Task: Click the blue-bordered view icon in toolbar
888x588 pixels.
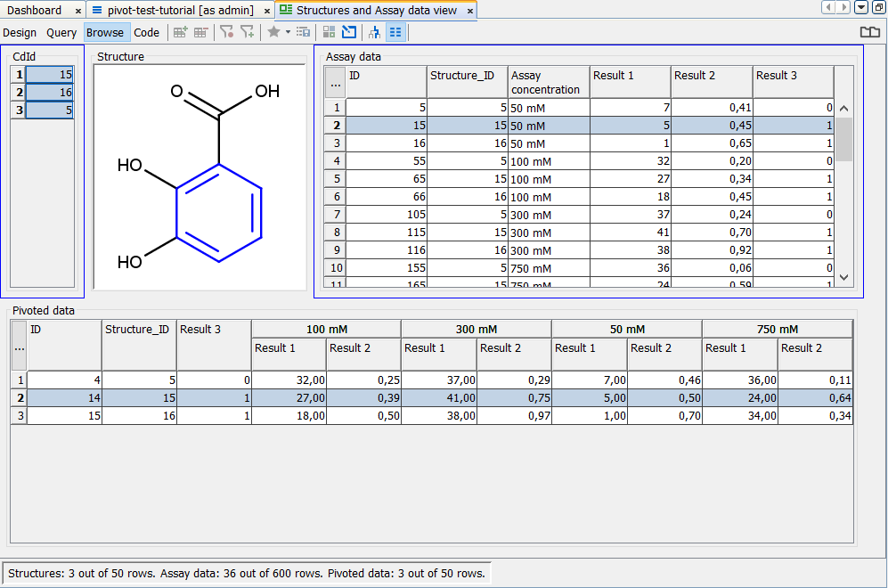Action: coord(349,32)
